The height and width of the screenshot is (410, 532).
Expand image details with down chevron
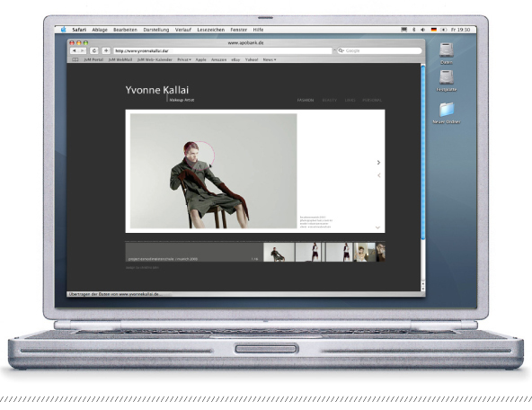point(377,227)
